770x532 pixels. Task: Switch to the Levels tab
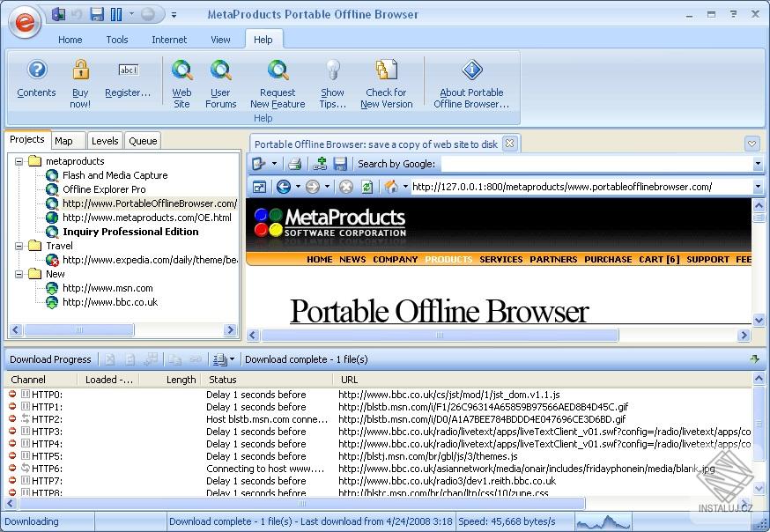(105, 141)
